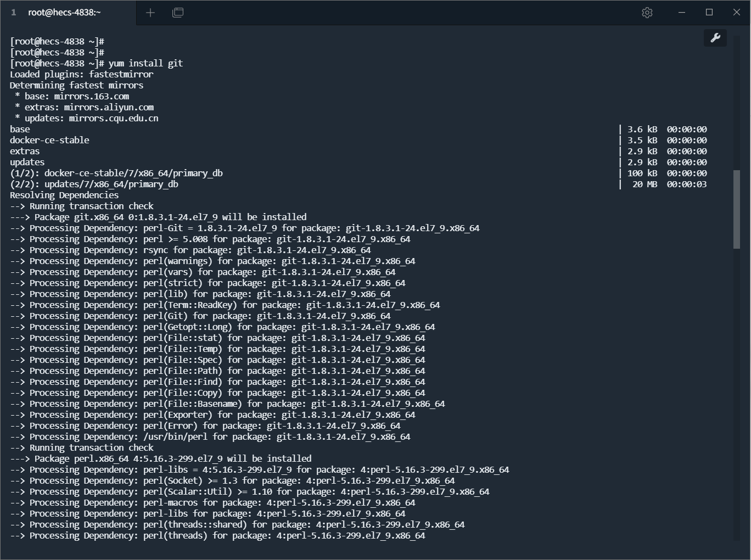Image resolution: width=751 pixels, height=560 pixels.
Task: Click the scrollbar track below the thumb
Action: point(737,384)
